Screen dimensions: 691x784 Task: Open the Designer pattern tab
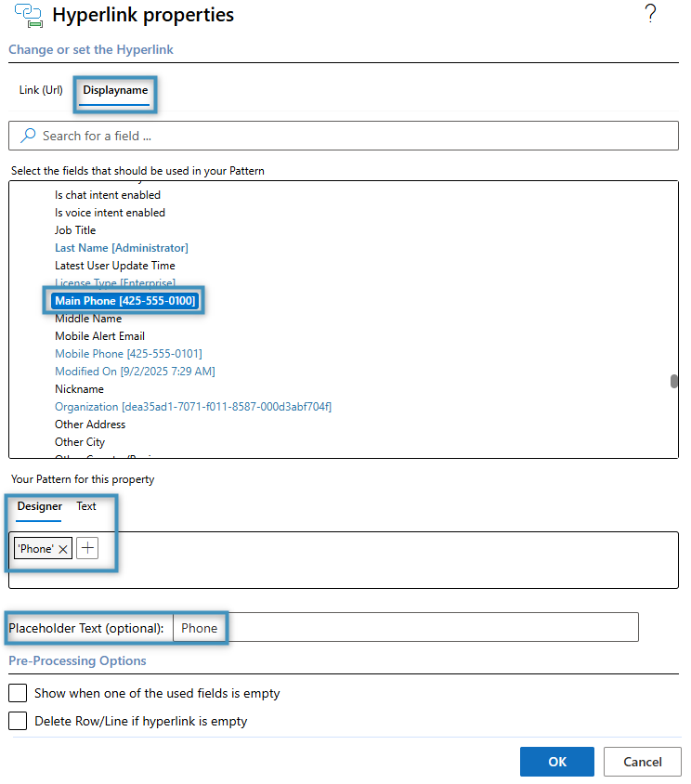click(40, 506)
